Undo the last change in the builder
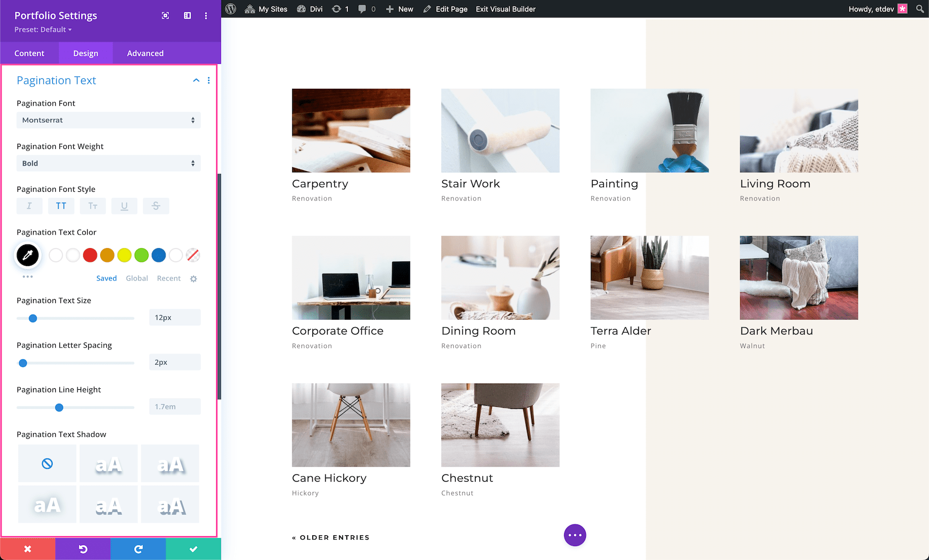Viewport: 929px width, 560px height. [83, 549]
